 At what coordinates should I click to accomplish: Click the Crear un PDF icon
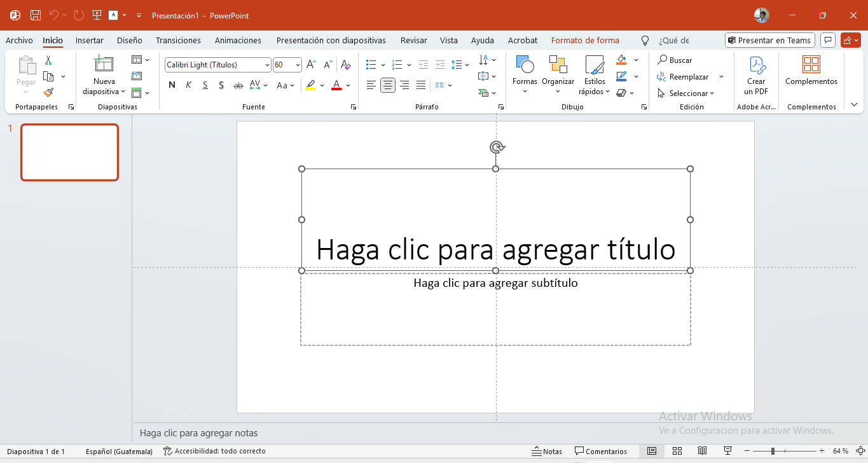[756, 76]
